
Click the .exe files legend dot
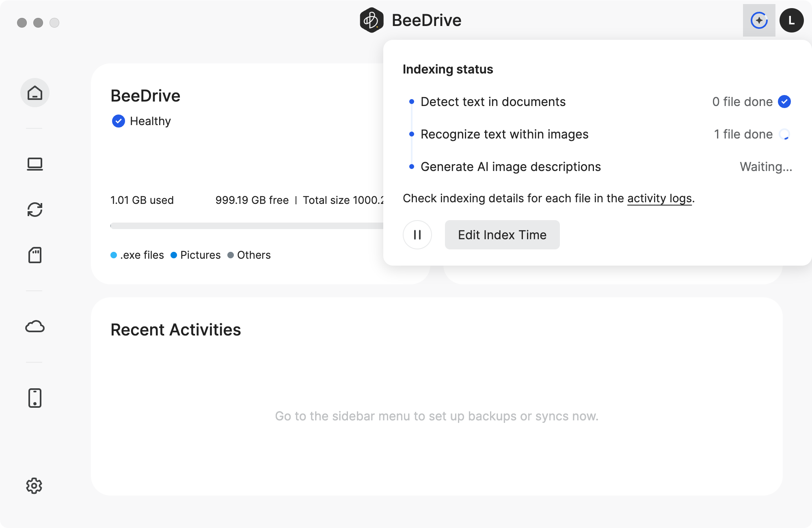pos(114,255)
